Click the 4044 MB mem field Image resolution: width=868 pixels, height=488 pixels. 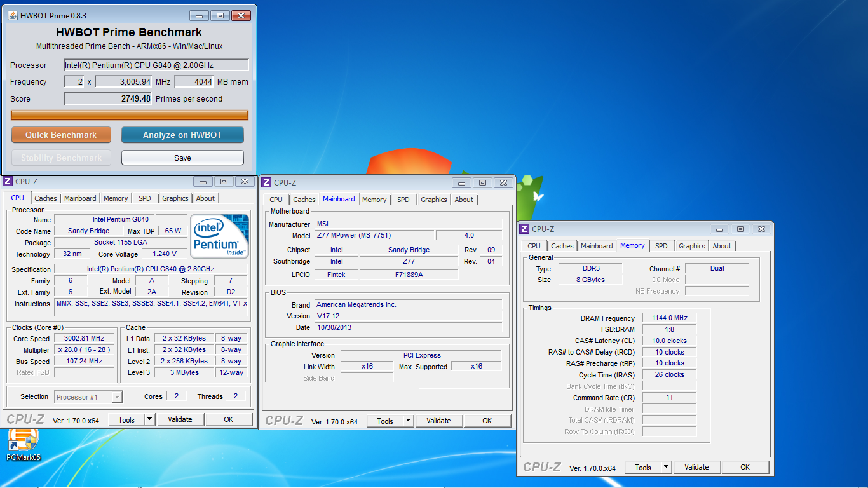194,81
